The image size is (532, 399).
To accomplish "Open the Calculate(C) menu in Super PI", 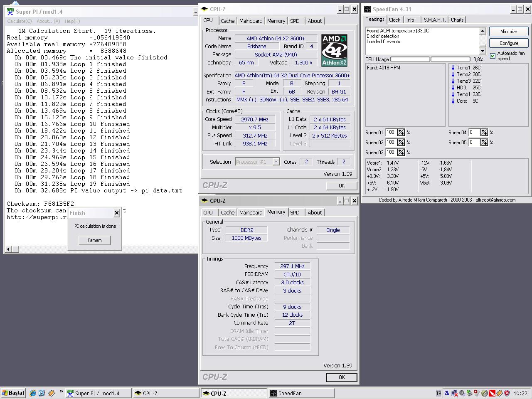I will coord(20,21).
